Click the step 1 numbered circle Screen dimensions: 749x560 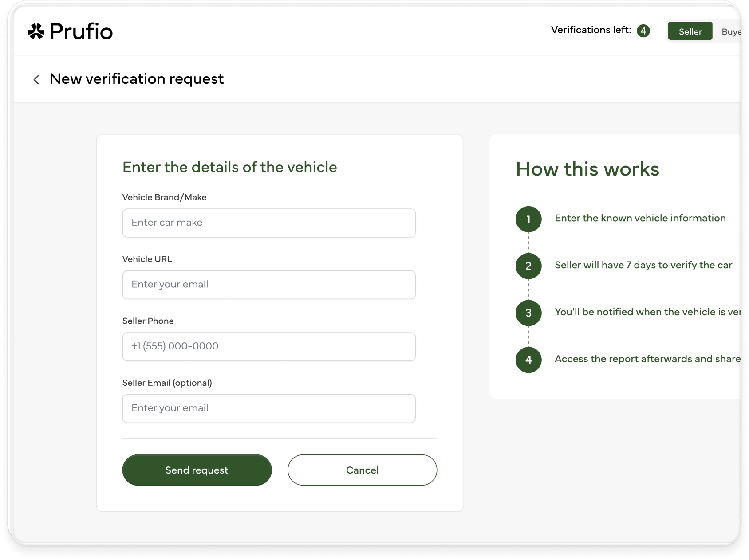pyautogui.click(x=528, y=219)
